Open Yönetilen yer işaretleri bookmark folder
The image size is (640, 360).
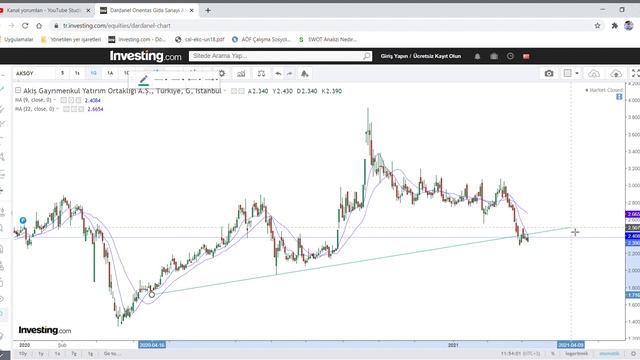point(71,40)
